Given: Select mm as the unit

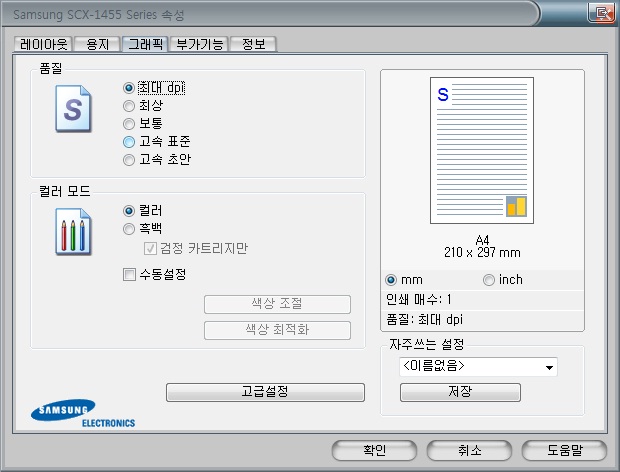Looking at the screenshot, I should (391, 280).
